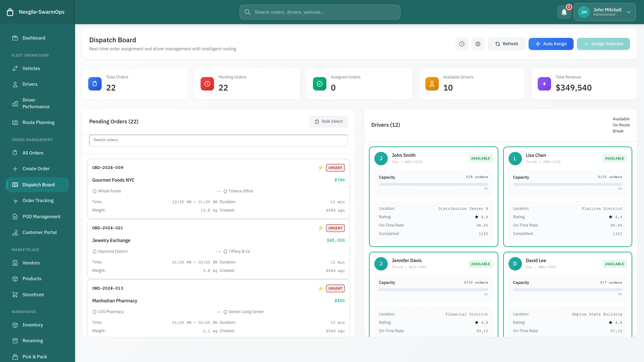Filter drivers by Break status

(618, 131)
